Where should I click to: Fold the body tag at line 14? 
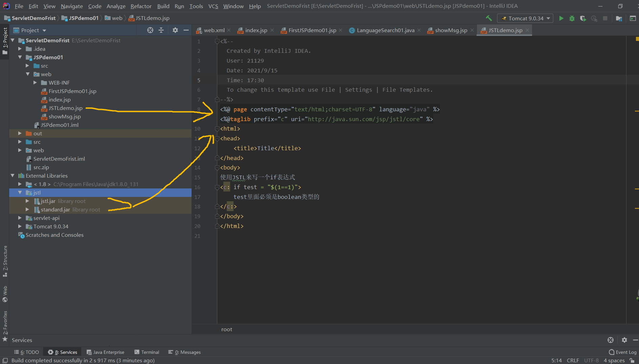click(217, 167)
